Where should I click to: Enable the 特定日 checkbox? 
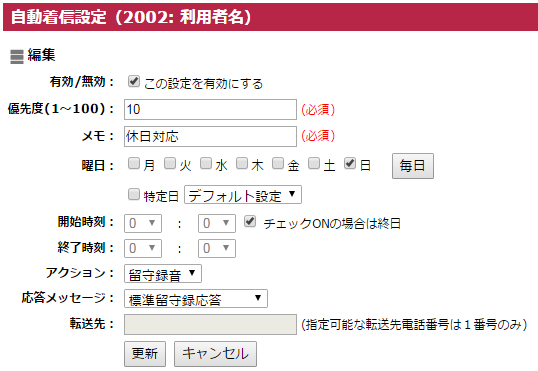pyautogui.click(x=133, y=194)
